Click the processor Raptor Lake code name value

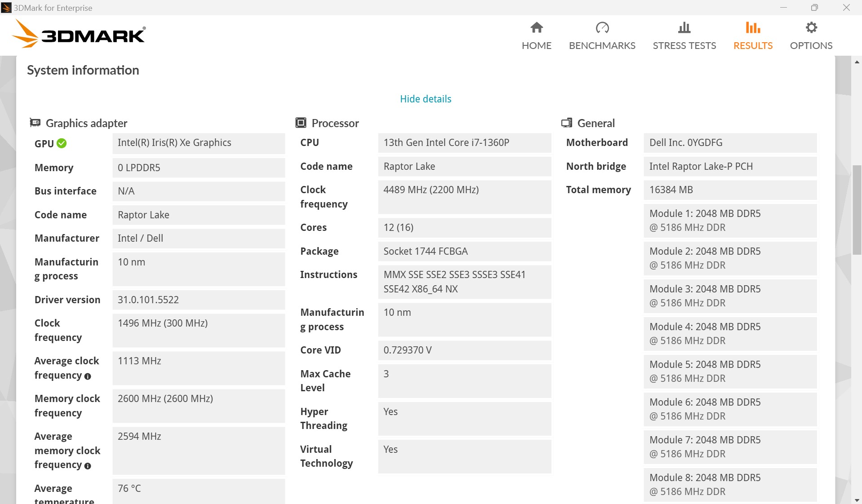tap(464, 166)
